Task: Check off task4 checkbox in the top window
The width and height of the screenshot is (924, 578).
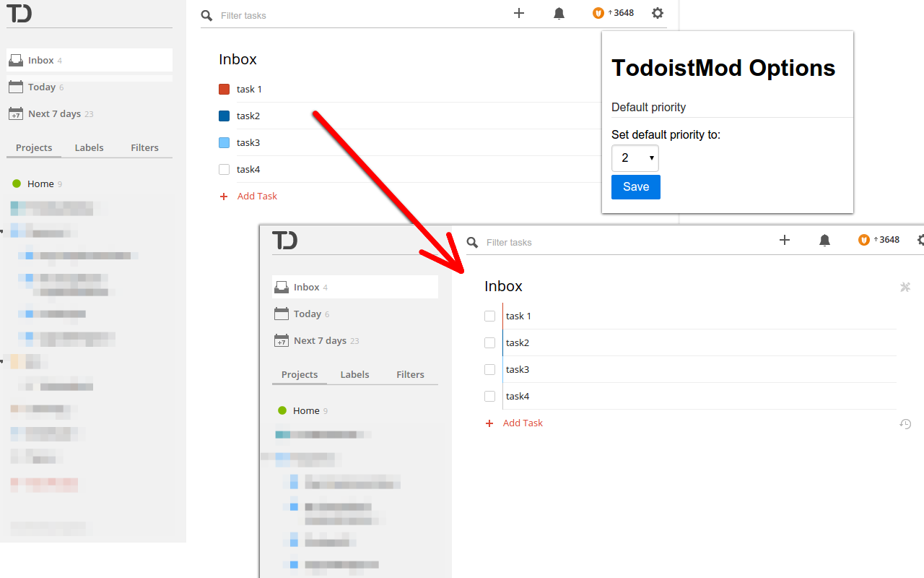Action: (224, 170)
